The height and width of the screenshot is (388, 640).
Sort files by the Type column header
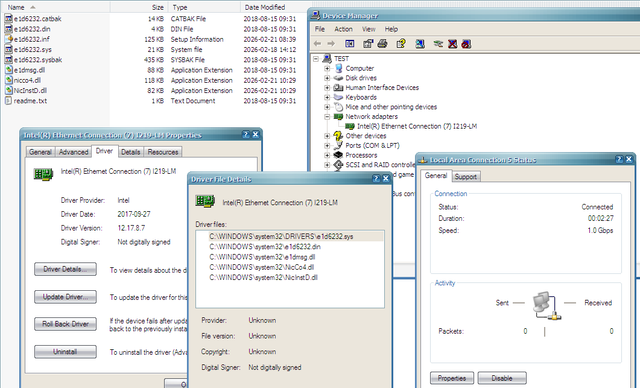[x=204, y=7]
